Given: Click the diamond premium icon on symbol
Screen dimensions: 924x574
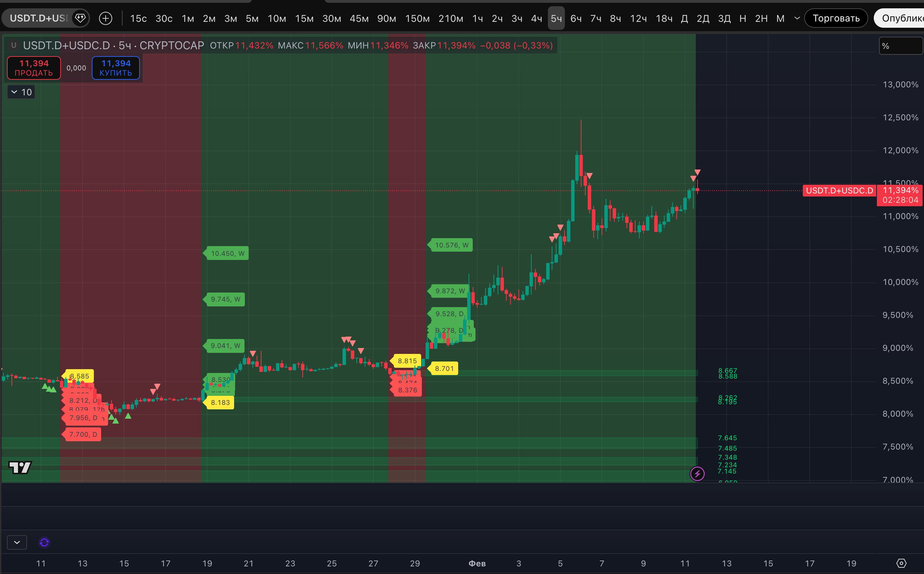Looking at the screenshot, I should 80,18.
